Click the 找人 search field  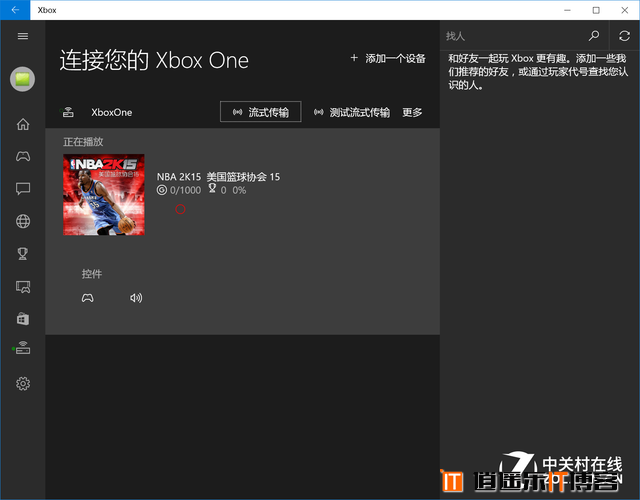(513, 36)
